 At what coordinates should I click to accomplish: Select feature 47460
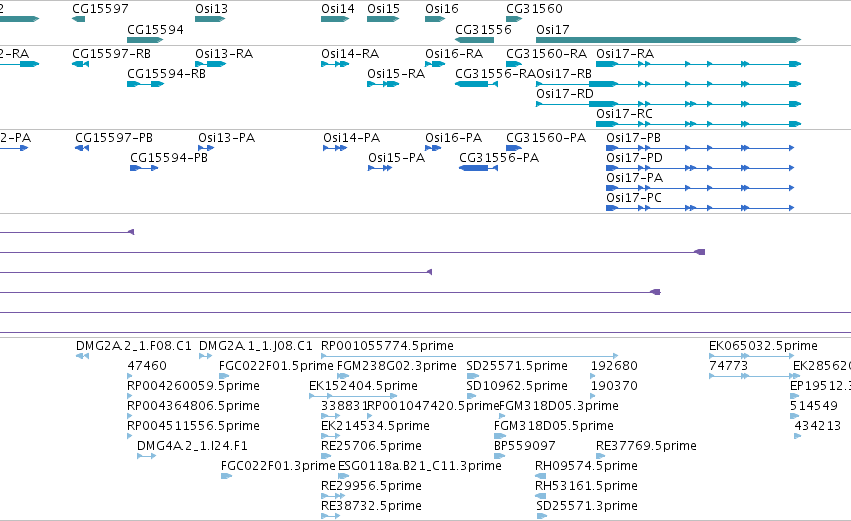[147, 366]
